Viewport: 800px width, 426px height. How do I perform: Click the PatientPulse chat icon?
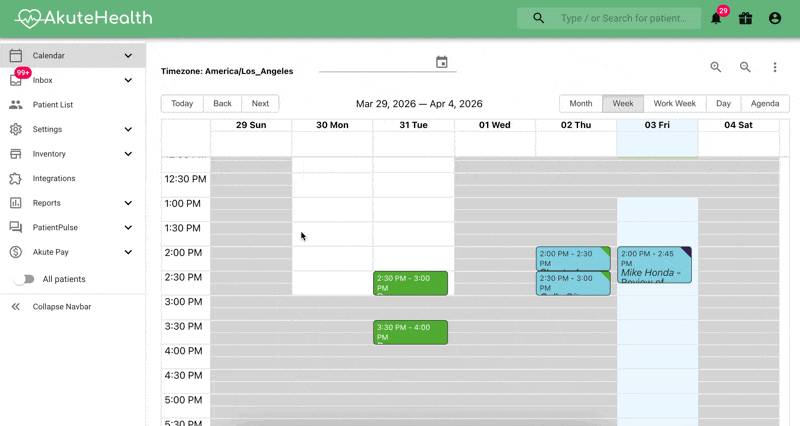tap(16, 228)
